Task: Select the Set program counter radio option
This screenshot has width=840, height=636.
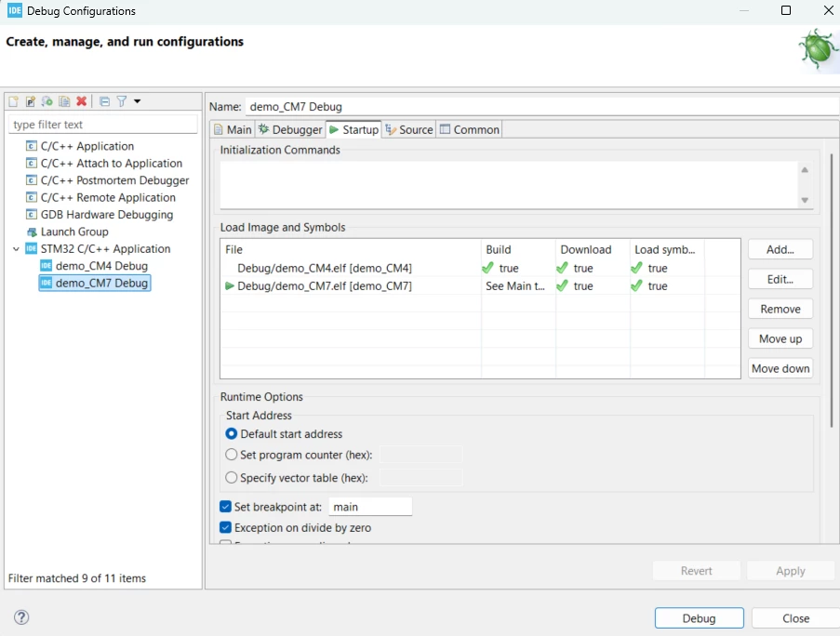Action: point(231,455)
